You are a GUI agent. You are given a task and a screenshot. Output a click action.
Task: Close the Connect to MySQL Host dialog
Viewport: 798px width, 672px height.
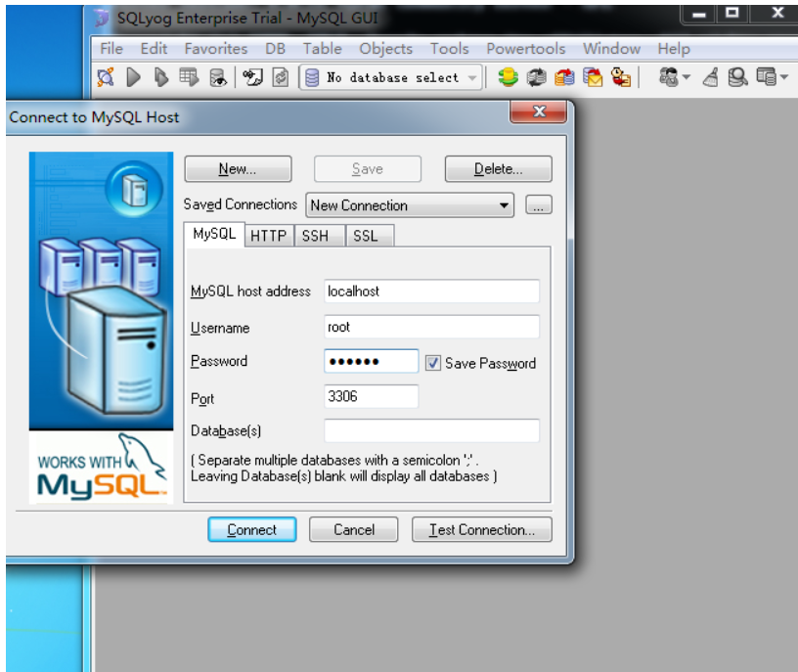[x=539, y=112]
